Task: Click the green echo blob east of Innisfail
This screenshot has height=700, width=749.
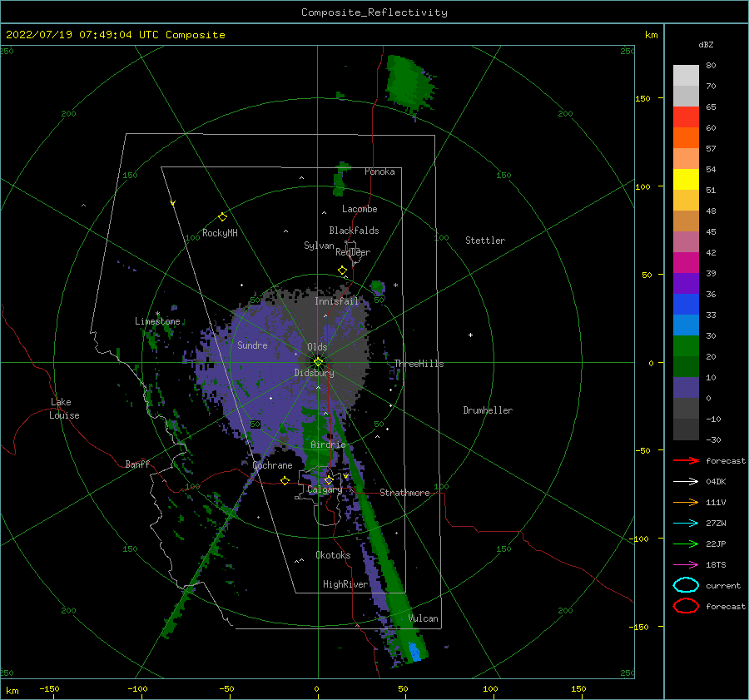Action: (x=377, y=287)
